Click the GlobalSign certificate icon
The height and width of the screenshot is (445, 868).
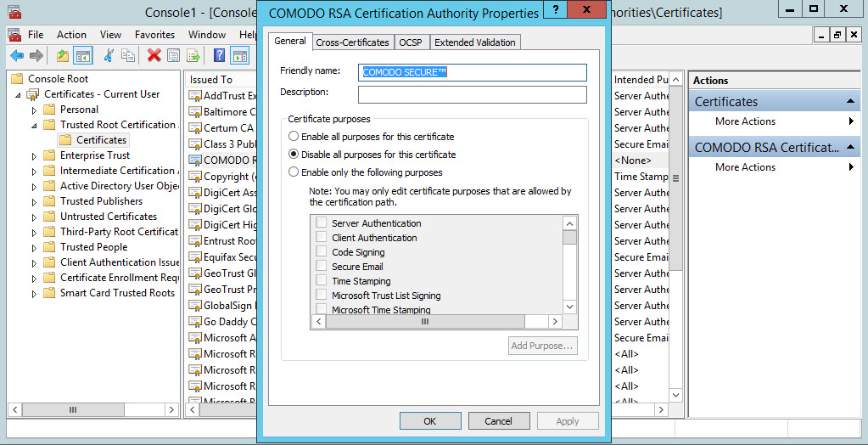(x=194, y=306)
